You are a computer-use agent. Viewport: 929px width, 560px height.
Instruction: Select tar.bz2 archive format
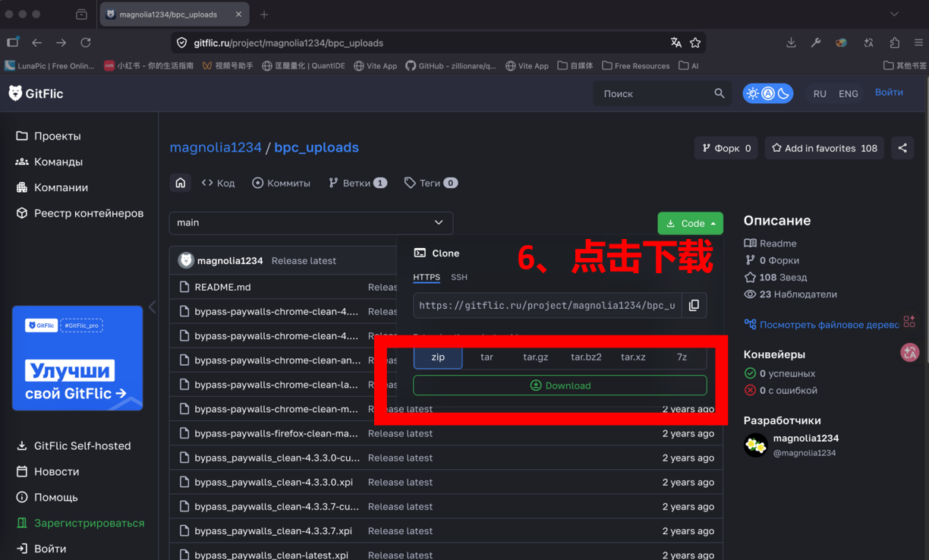(586, 357)
